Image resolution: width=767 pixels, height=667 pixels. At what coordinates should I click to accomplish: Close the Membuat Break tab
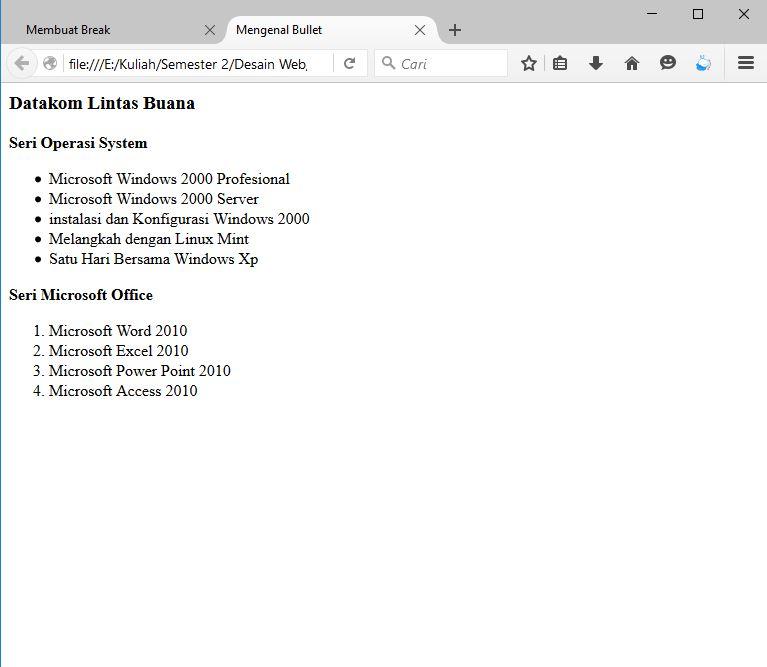click(x=210, y=30)
